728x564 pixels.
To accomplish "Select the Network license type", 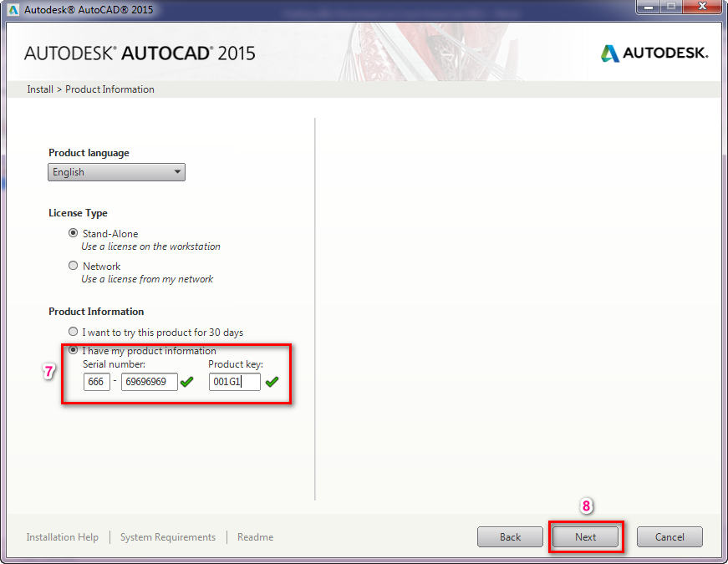I will [x=73, y=266].
